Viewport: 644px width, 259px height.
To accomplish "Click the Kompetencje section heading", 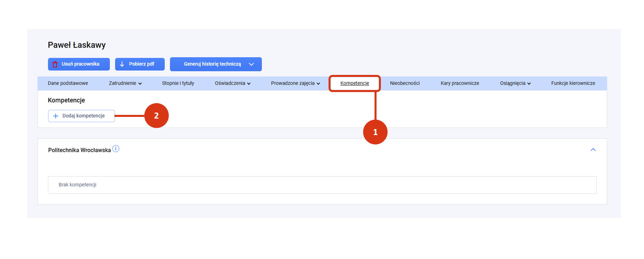I will click(66, 100).
